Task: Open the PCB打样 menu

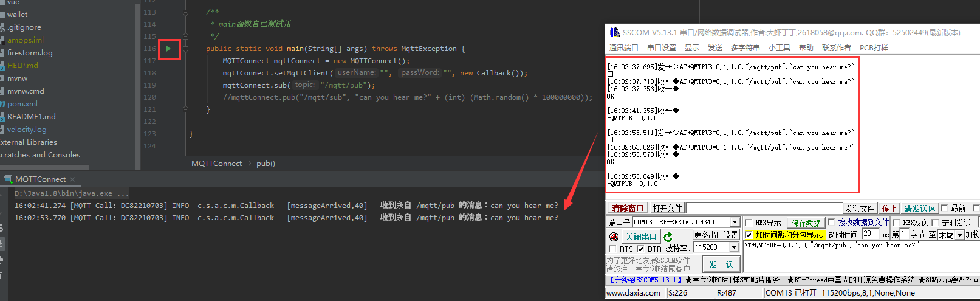Action: (x=874, y=48)
